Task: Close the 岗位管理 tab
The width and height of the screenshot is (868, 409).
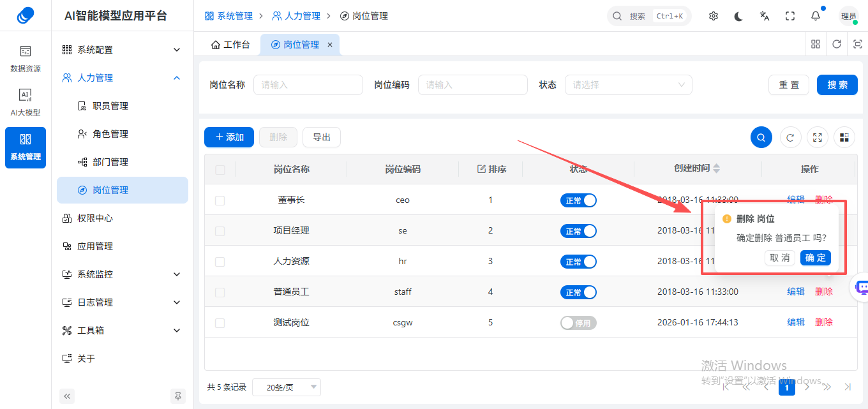Action: tap(330, 45)
